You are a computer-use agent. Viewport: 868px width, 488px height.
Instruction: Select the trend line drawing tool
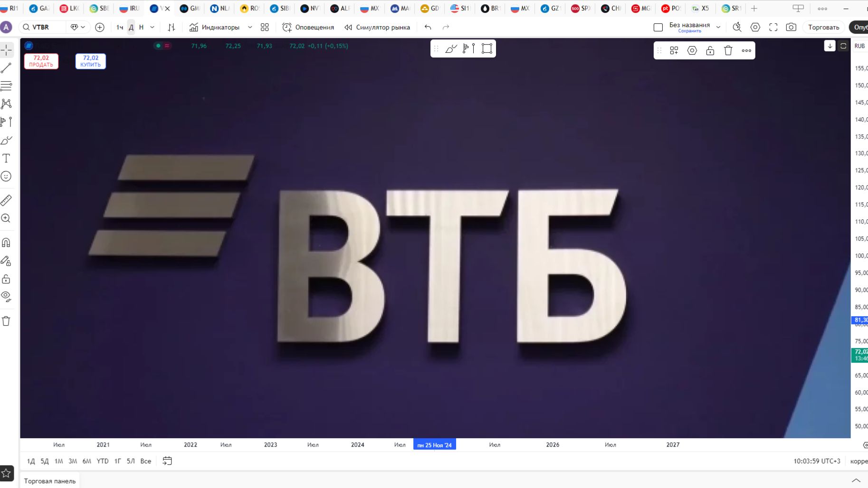tap(6, 68)
